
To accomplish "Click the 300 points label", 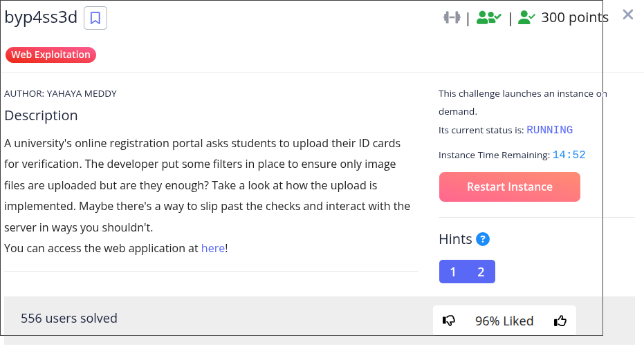I will coord(574,17).
